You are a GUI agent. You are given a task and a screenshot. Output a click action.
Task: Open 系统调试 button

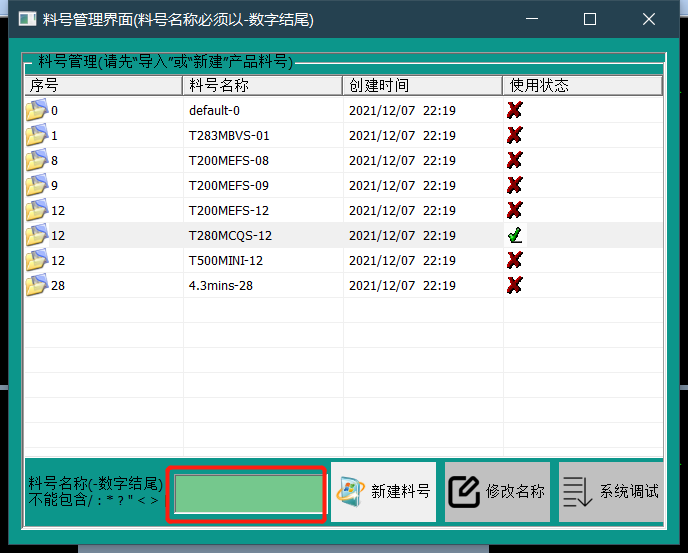[x=611, y=492]
